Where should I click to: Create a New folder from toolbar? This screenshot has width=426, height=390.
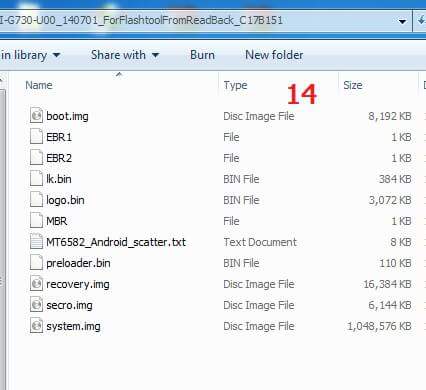click(274, 55)
